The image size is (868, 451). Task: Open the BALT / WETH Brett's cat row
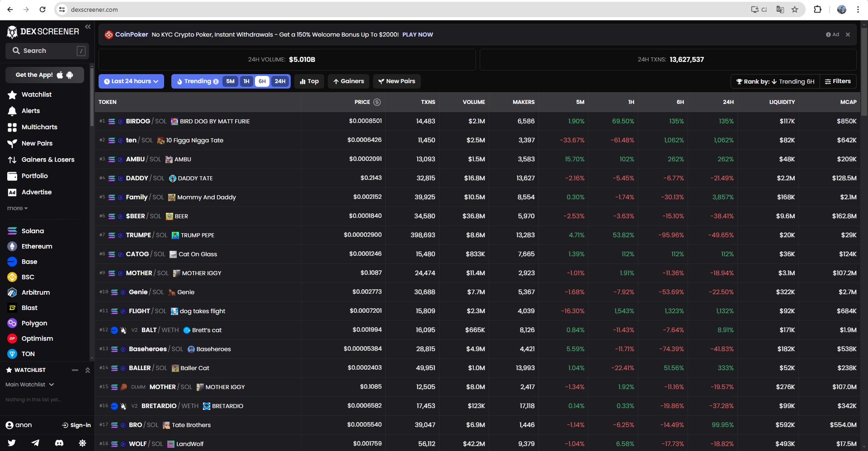[477, 330]
